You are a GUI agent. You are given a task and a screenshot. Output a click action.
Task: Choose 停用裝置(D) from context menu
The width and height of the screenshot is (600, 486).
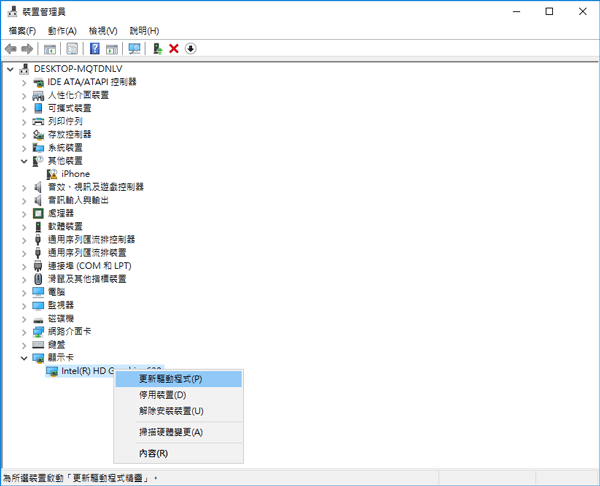click(179, 395)
